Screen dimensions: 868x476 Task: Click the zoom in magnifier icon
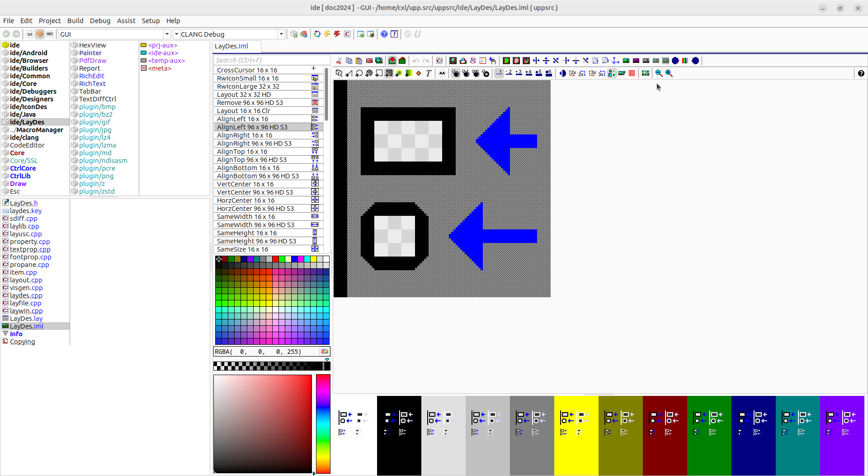669,73
